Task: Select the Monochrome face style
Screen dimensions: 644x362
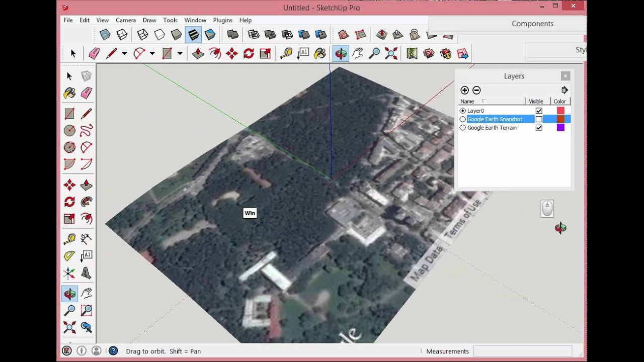Action: (210, 35)
